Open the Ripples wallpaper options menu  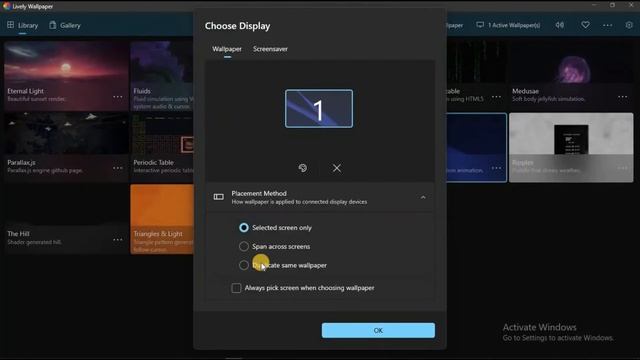tap(622, 168)
